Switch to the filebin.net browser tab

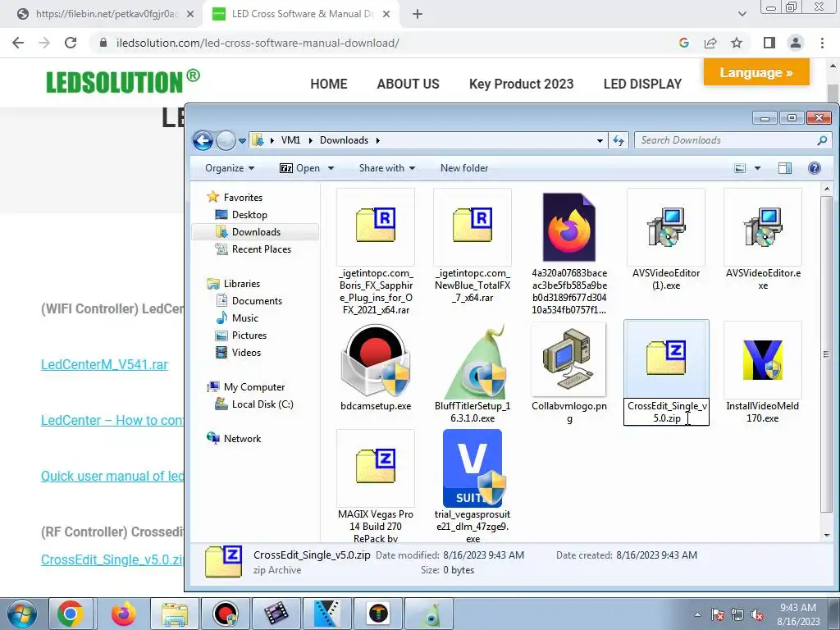click(x=106, y=14)
